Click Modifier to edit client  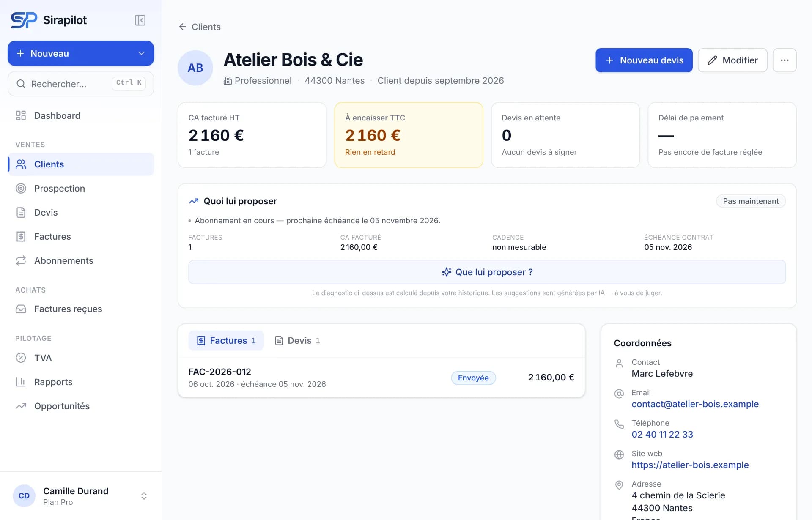(732, 60)
